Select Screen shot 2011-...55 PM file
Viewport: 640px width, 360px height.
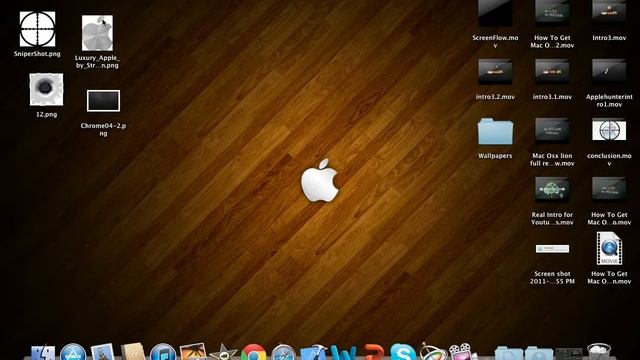click(x=552, y=249)
